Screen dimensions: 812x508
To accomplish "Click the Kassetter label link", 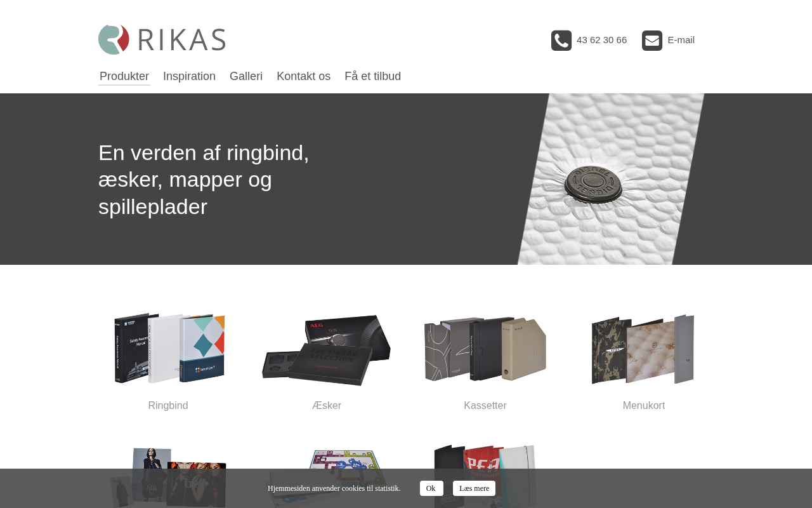I will click(485, 406).
